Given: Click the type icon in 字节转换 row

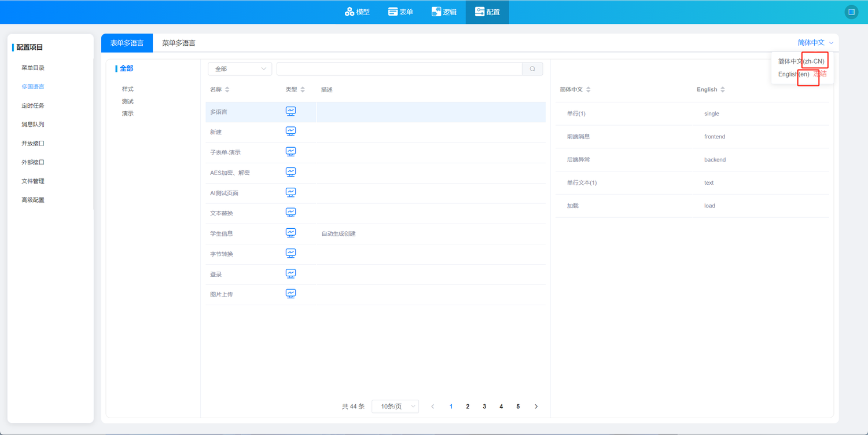Looking at the screenshot, I should [291, 253].
